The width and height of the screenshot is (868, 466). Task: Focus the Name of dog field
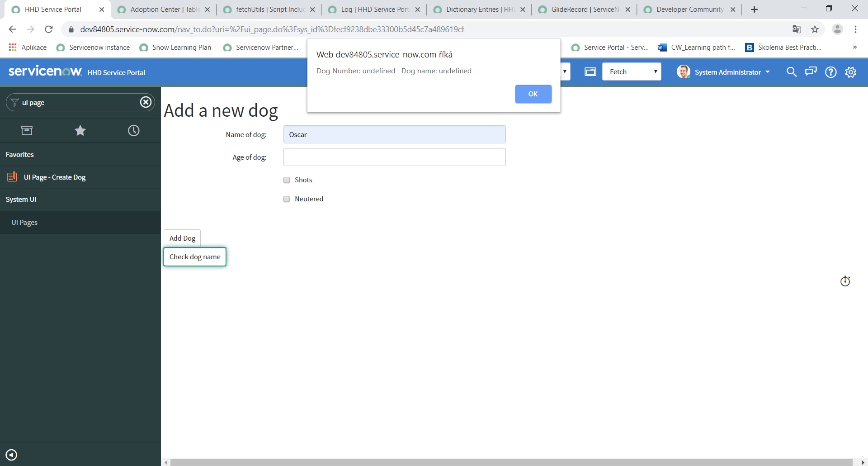[x=394, y=134]
